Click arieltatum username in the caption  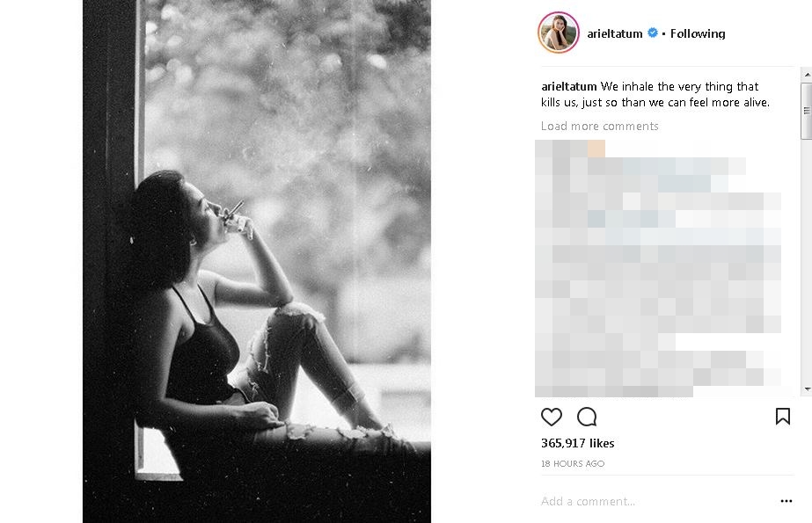point(567,86)
